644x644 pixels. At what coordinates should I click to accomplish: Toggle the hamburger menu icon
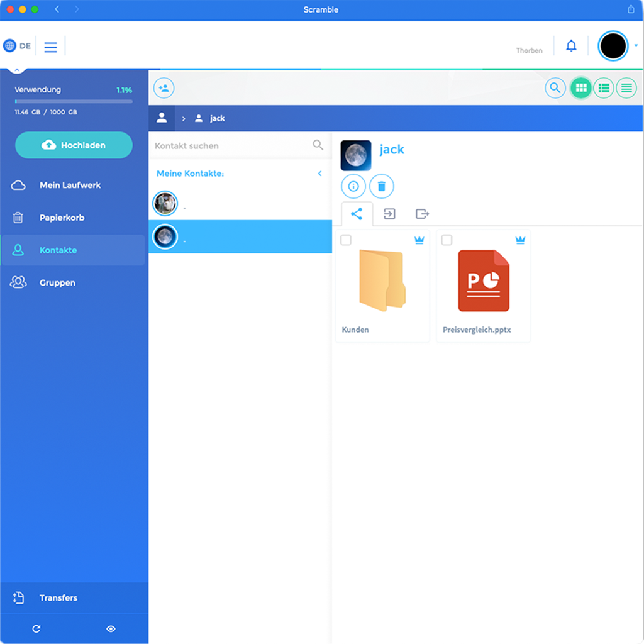pos(50,47)
